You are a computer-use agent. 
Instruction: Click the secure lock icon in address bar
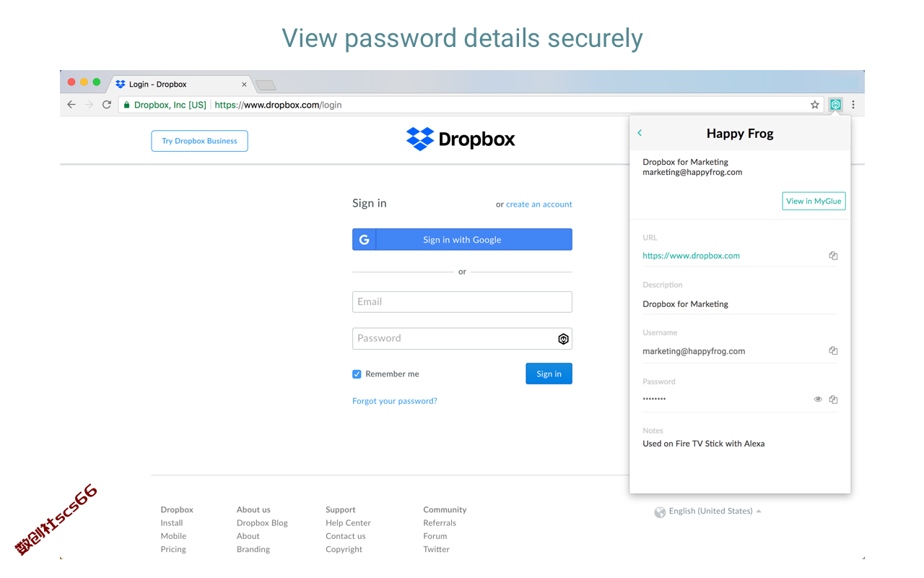pyautogui.click(x=126, y=105)
